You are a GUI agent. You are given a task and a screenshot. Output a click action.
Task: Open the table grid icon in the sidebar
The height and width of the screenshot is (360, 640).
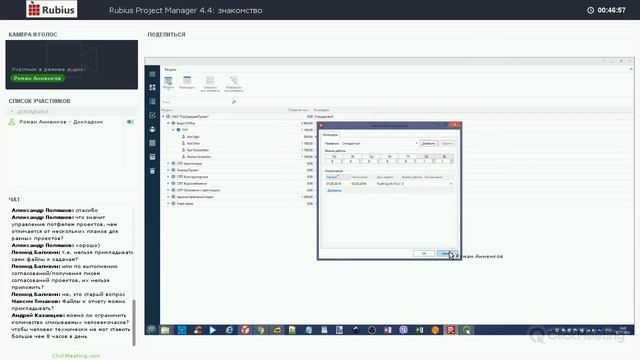coord(152,143)
